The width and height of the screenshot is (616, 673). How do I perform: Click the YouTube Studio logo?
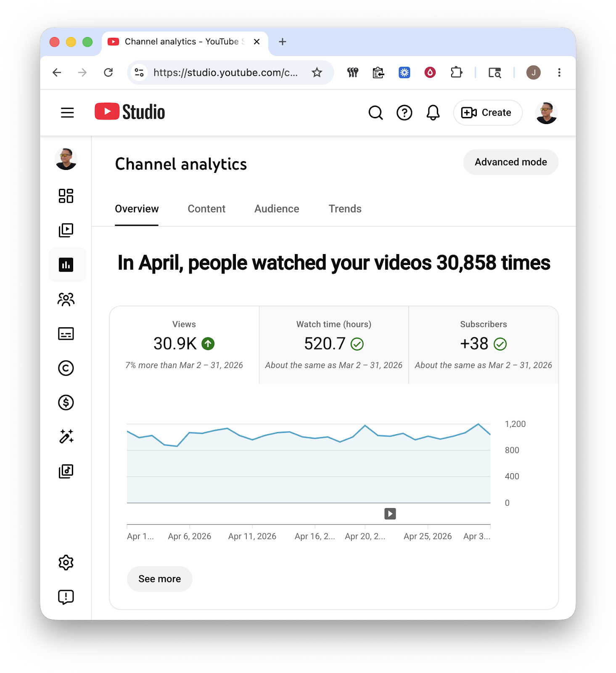click(130, 112)
